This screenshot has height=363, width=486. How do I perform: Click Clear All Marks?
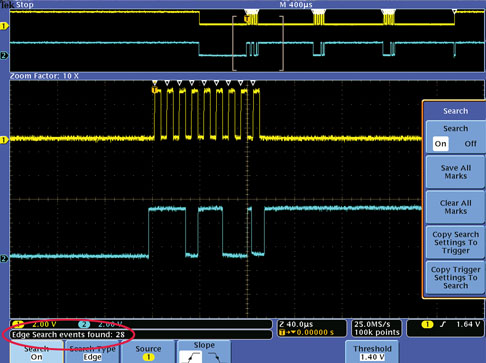coord(455,207)
